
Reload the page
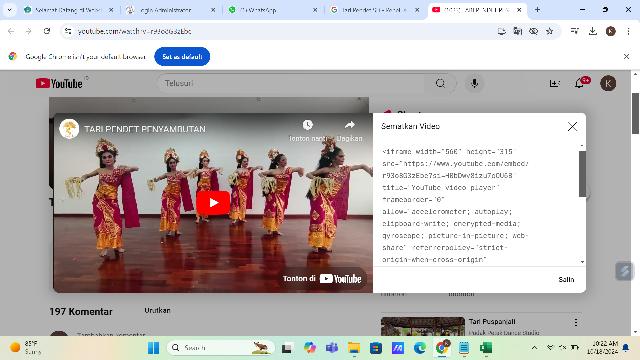point(47,31)
